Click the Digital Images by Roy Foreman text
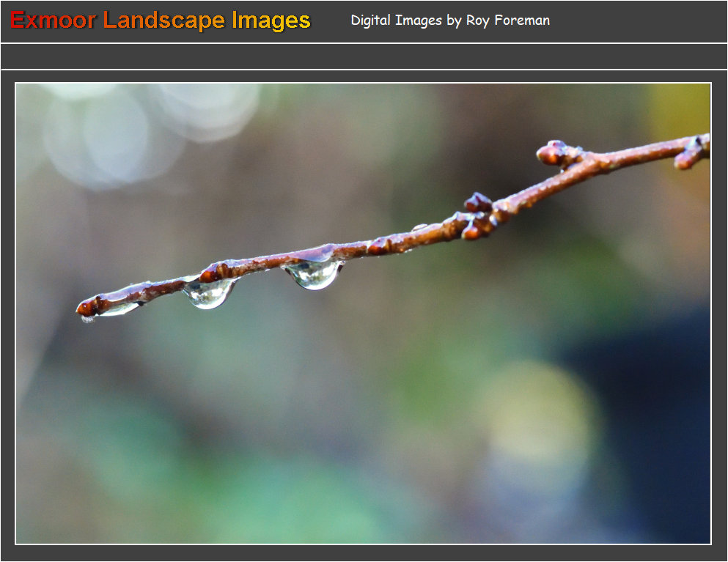The width and height of the screenshot is (728, 562). (x=450, y=21)
